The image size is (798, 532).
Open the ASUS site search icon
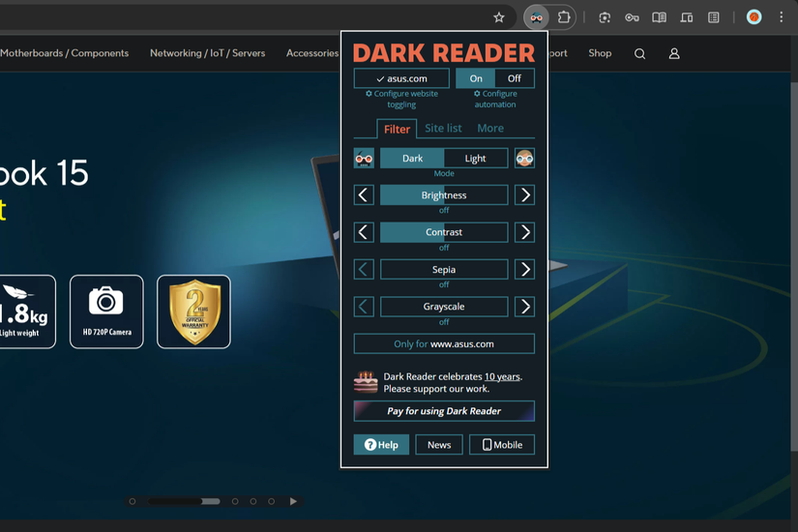tap(639, 54)
